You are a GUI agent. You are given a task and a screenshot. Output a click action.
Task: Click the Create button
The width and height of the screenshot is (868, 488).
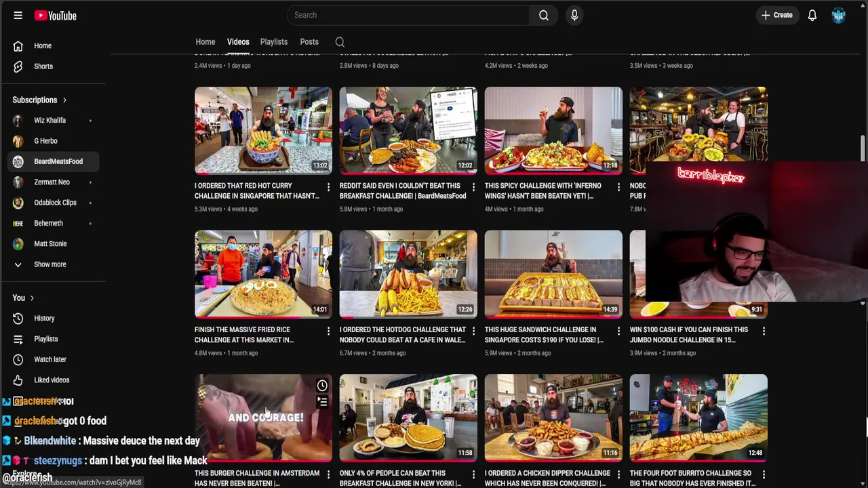pos(777,15)
